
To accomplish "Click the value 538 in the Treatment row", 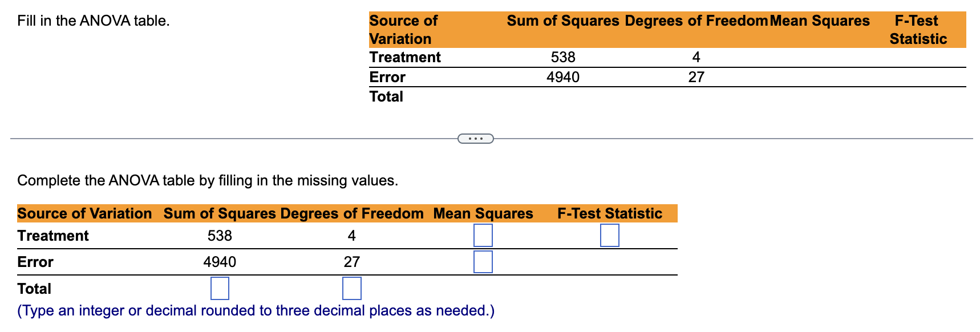I will click(218, 235).
